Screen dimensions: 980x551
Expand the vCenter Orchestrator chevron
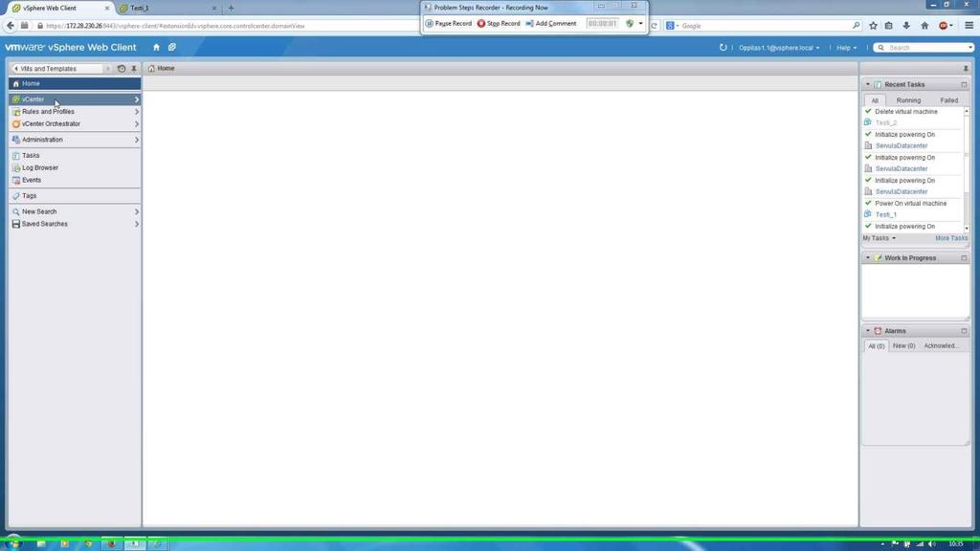pyautogui.click(x=137, y=124)
